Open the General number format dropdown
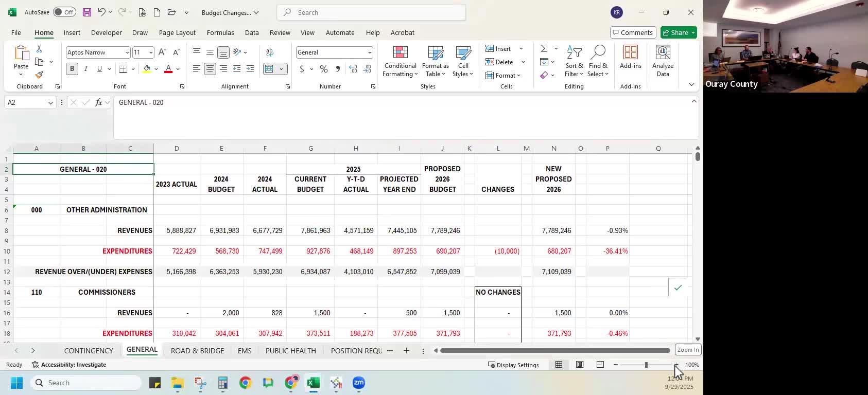The height and width of the screenshot is (395, 868). (x=369, y=52)
